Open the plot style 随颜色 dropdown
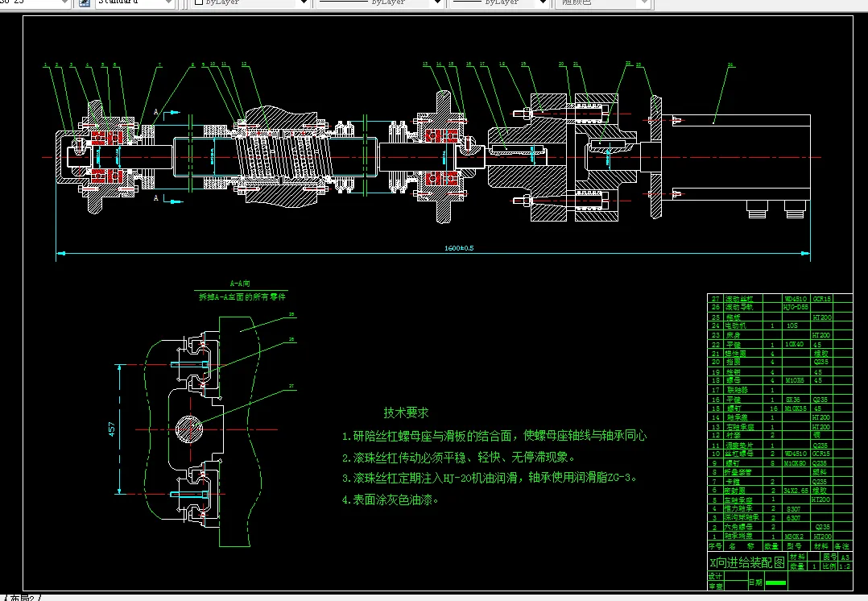The height and width of the screenshot is (601, 868). pyautogui.click(x=644, y=3)
